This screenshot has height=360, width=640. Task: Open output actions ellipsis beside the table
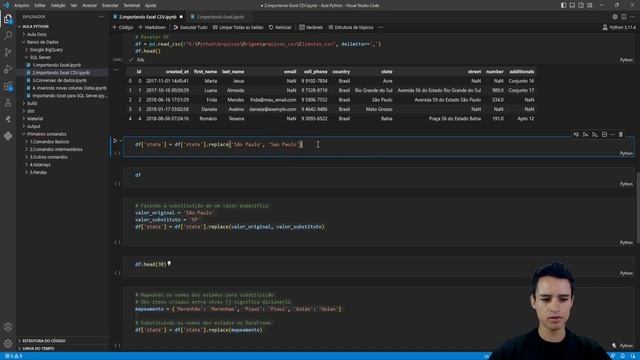pyautogui.click(x=116, y=70)
